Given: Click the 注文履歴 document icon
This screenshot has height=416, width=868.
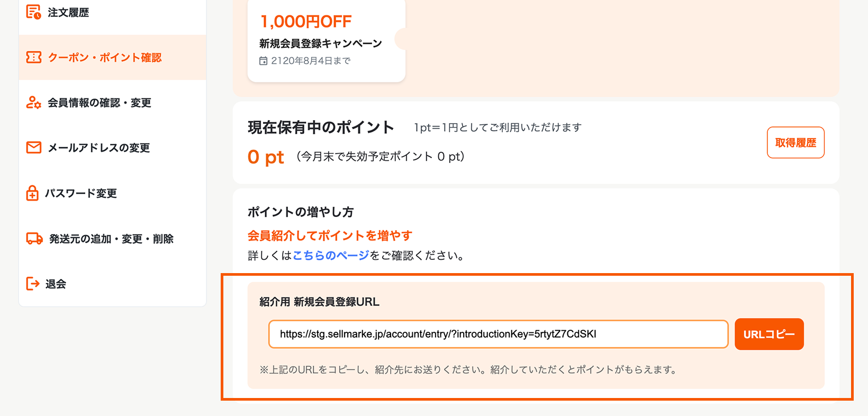Looking at the screenshot, I should pos(33,12).
